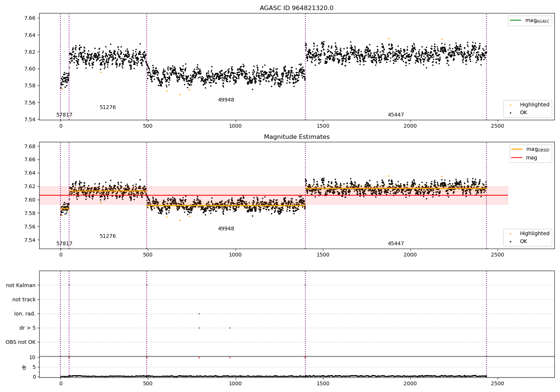Select the 'not track' axis label

coord(24,300)
